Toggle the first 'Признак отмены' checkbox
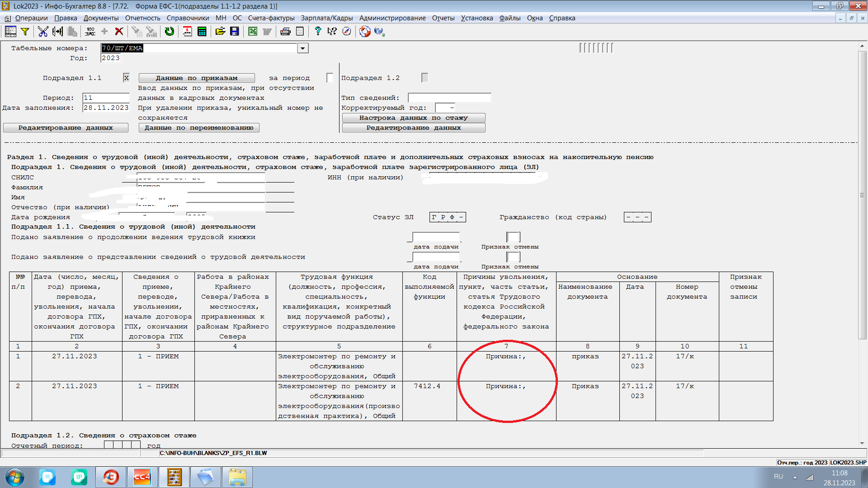 (513, 237)
